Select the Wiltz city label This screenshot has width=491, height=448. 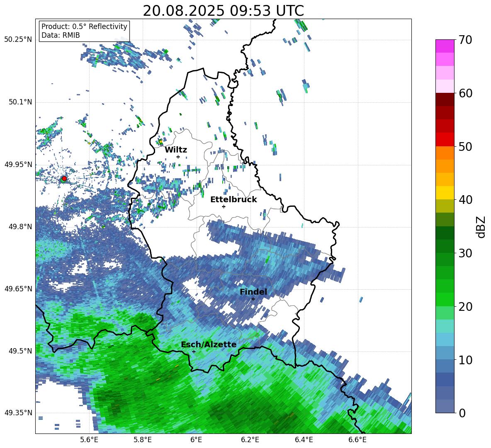pos(176,150)
